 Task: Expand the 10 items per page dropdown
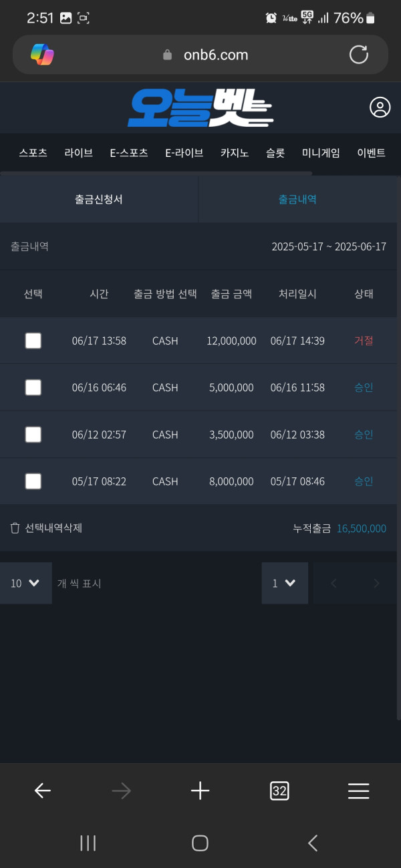25,583
